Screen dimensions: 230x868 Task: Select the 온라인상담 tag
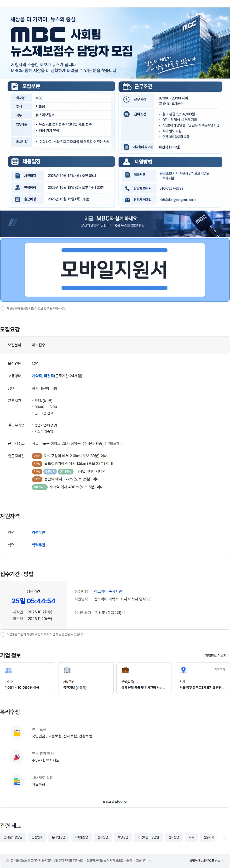pos(59,837)
